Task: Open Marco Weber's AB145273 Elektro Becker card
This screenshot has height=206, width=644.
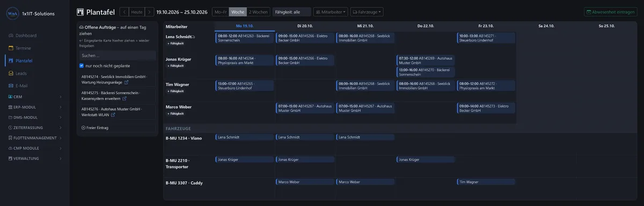Action: click(x=486, y=108)
